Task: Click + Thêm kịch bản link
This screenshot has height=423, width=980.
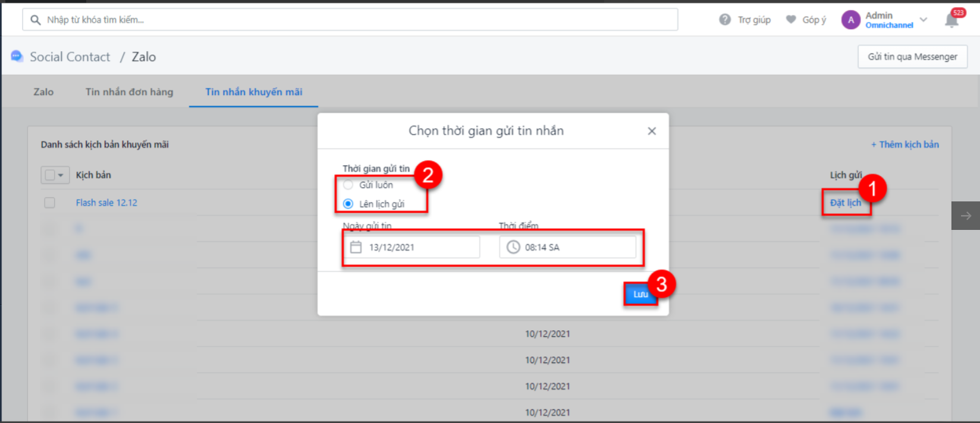Action: pyautogui.click(x=905, y=144)
